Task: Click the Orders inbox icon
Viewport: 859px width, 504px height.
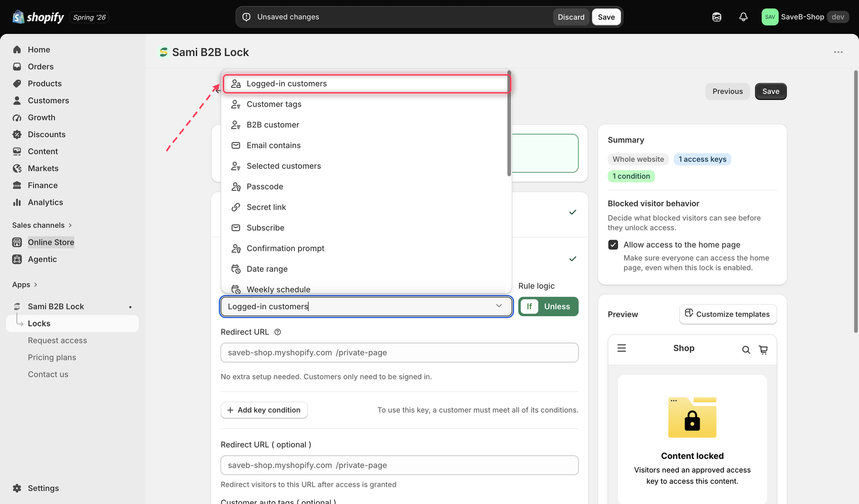Action: coord(17,67)
